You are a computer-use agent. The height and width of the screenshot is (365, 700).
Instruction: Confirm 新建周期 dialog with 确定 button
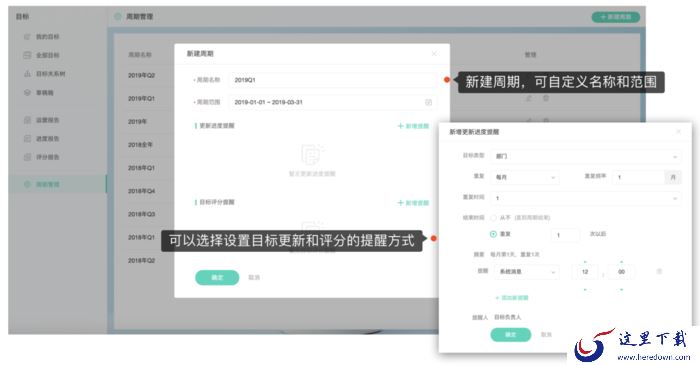point(217,278)
